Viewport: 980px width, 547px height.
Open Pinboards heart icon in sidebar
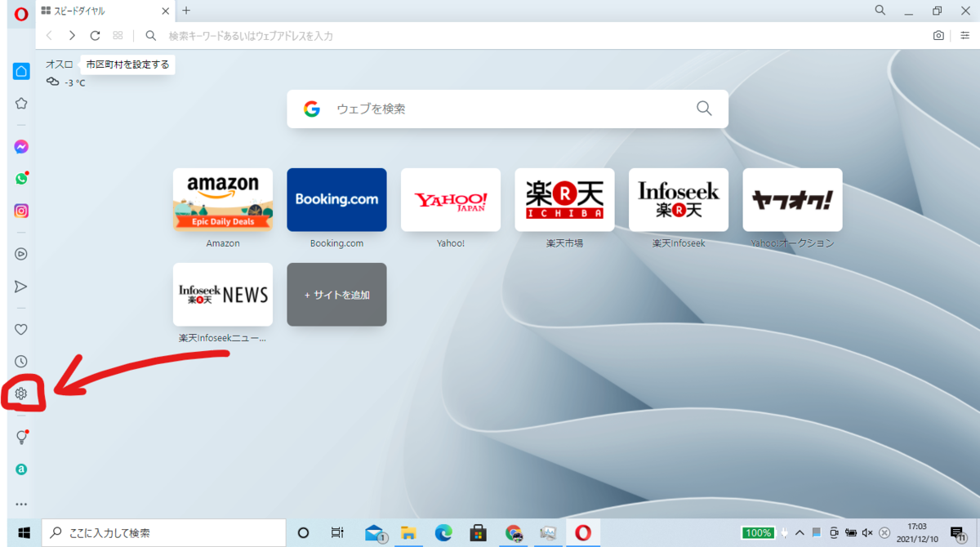[x=21, y=330]
